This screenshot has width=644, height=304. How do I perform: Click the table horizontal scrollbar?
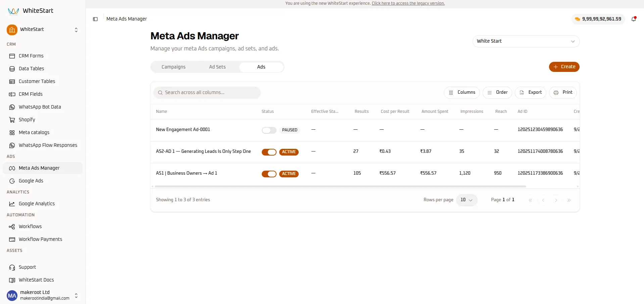340,186
